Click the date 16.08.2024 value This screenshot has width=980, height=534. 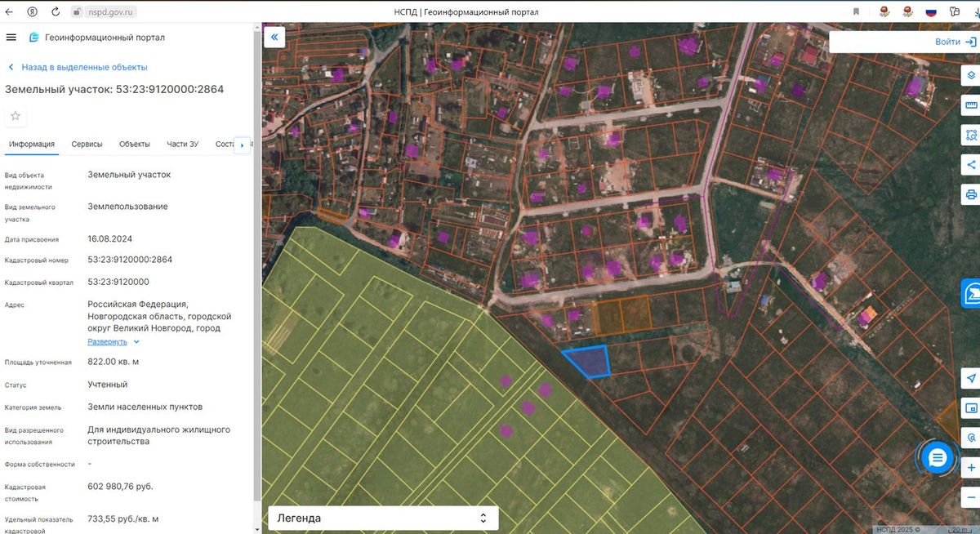[109, 239]
